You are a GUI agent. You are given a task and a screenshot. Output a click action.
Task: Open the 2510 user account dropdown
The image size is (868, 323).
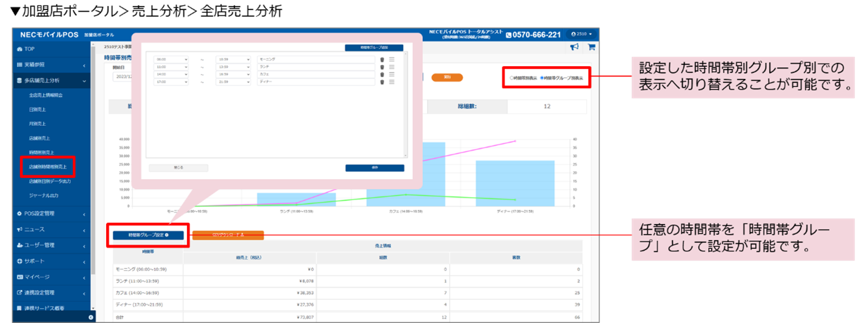point(583,34)
